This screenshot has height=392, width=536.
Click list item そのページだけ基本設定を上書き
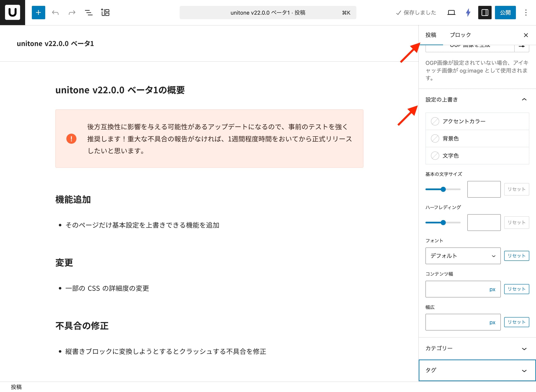coord(142,225)
